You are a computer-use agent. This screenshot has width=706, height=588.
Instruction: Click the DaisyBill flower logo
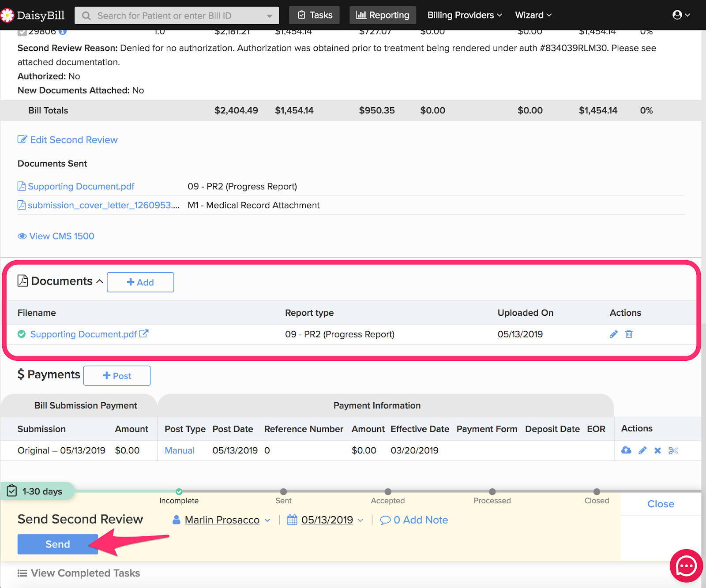7,15
